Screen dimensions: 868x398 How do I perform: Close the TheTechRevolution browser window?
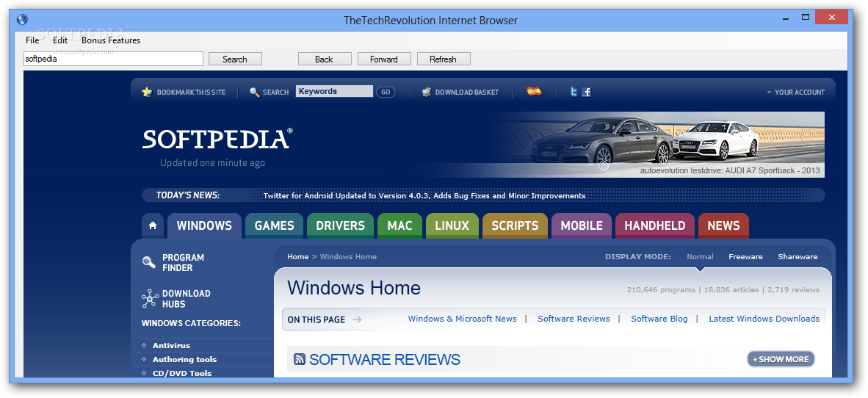click(832, 18)
